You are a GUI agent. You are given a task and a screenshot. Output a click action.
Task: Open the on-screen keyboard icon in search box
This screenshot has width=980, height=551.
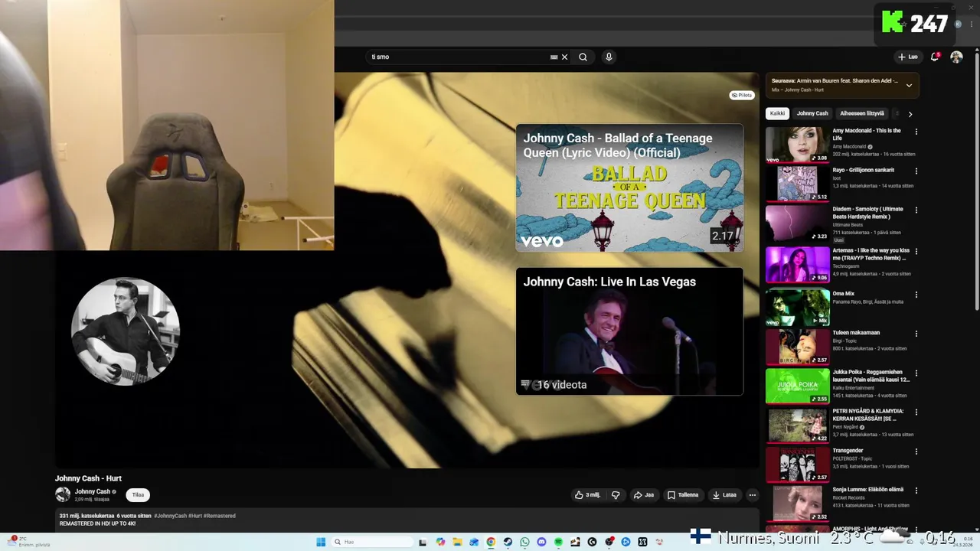click(x=554, y=57)
